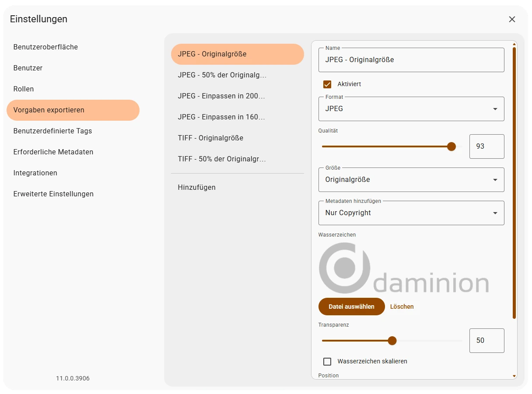Click the scroll-up arrow of preset panel
The height and width of the screenshot is (394, 532).
pos(514,44)
